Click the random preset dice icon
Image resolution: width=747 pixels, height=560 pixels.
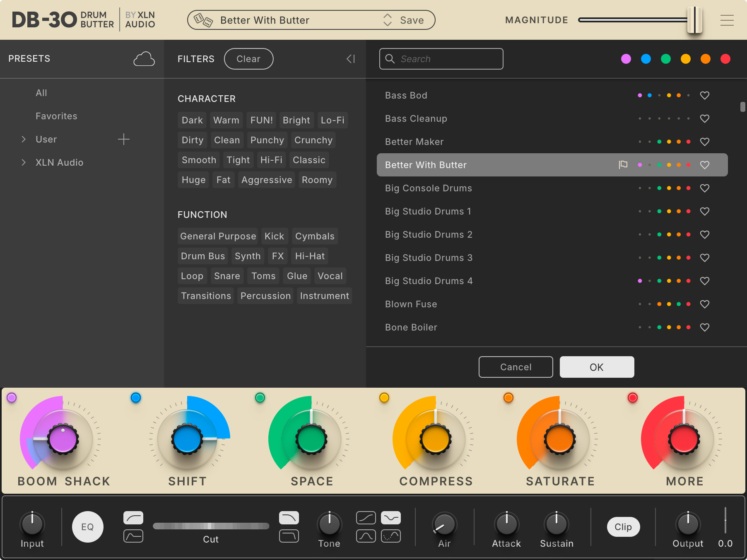(x=203, y=20)
